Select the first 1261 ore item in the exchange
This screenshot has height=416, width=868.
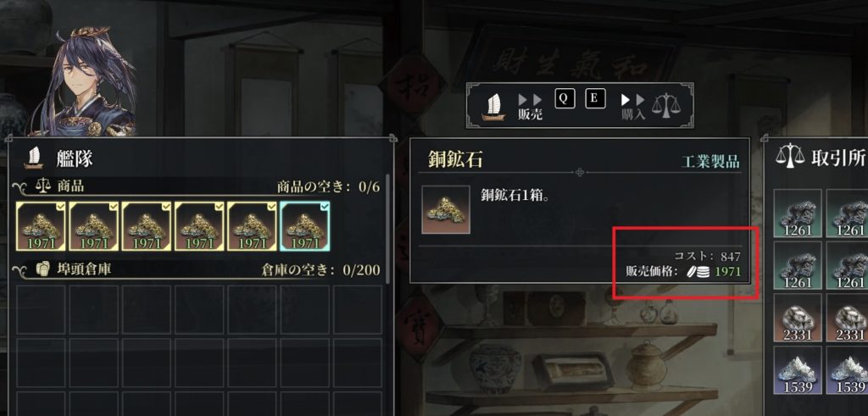click(x=798, y=214)
